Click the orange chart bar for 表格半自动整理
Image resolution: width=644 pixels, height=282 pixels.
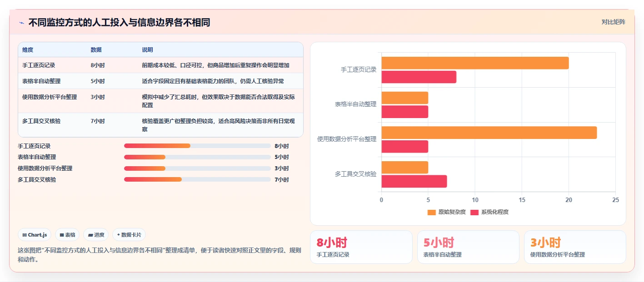click(404, 98)
